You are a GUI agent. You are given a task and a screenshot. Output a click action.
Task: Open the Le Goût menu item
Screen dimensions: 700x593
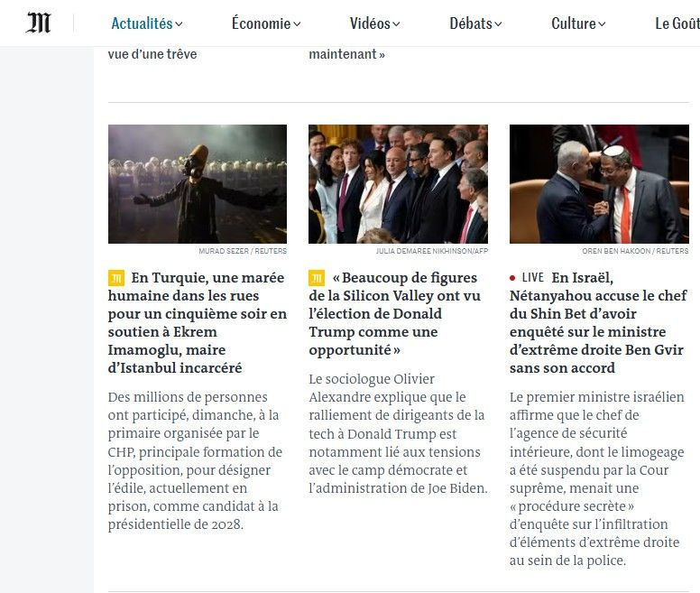click(x=677, y=23)
